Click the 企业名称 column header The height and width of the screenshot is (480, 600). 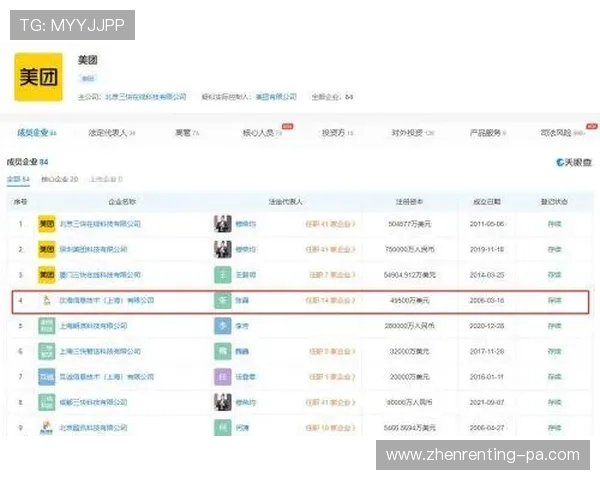(122, 202)
